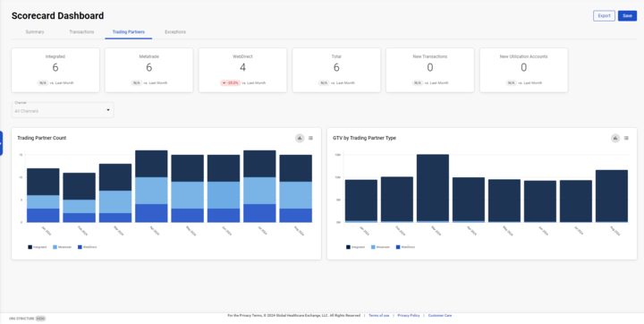Viewport: 644px width, 324px height.
Task: Open the Terms of use link
Action: (378, 315)
